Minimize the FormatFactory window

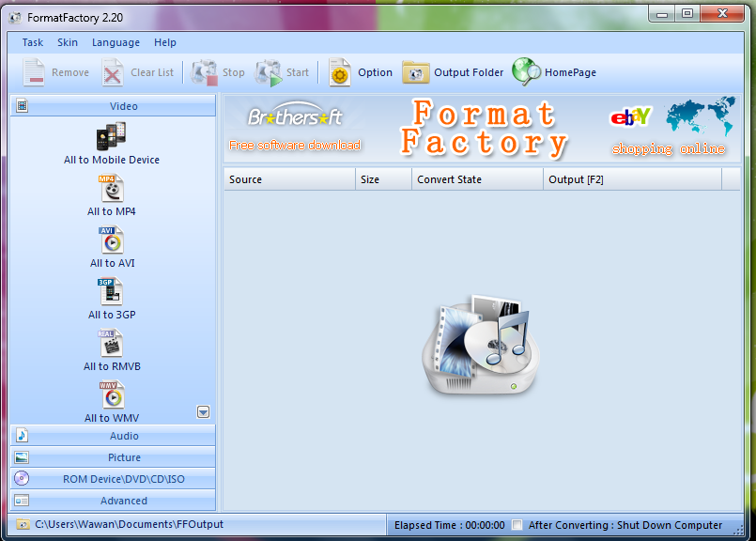[x=662, y=14]
